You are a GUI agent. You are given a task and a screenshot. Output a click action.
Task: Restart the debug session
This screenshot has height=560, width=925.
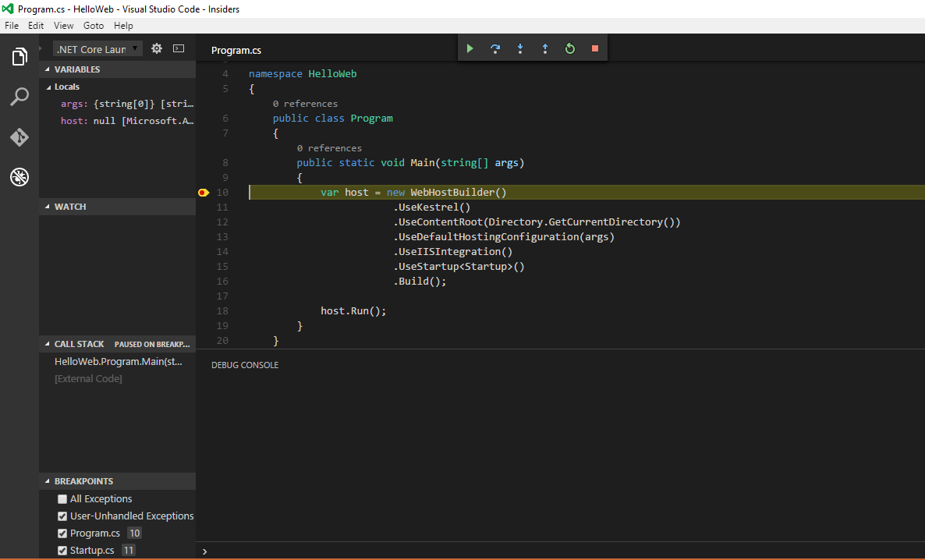570,48
